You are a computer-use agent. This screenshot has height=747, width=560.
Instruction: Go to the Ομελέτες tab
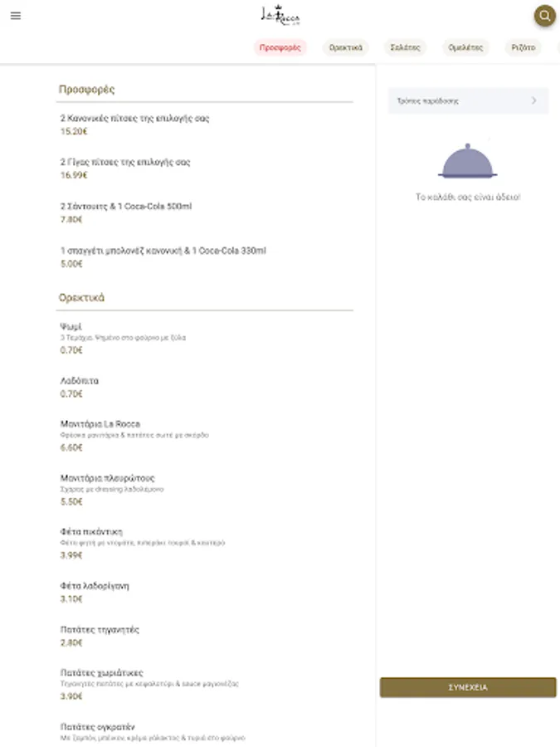tap(465, 47)
